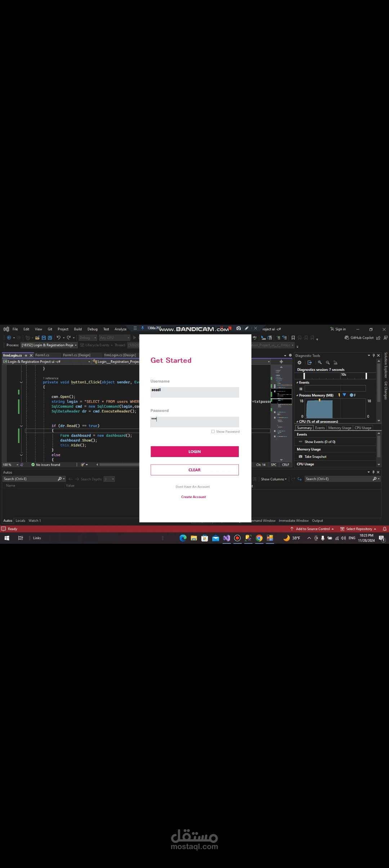The image size is (389, 868).
Task: Switch to the Form1.cs tab
Action: (42, 355)
